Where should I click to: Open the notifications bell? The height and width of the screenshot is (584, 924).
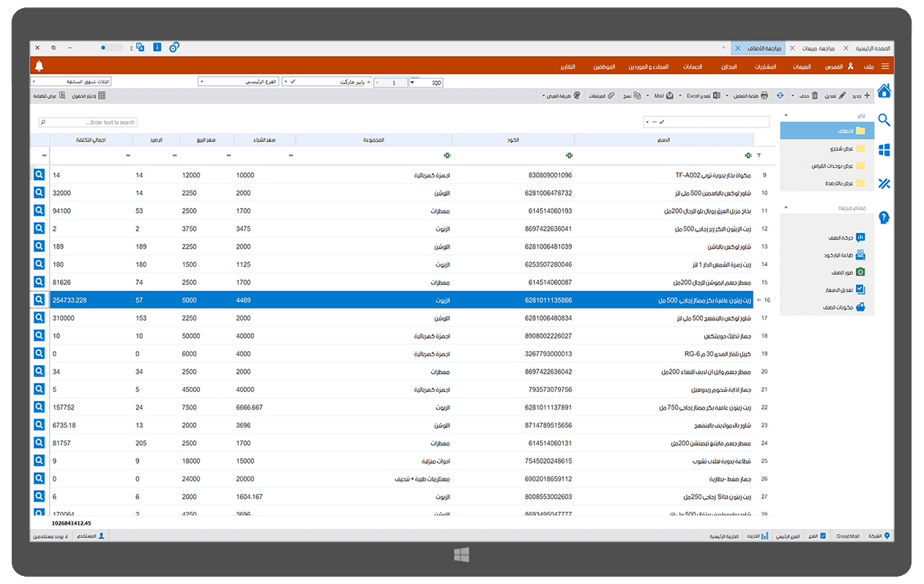(x=39, y=67)
